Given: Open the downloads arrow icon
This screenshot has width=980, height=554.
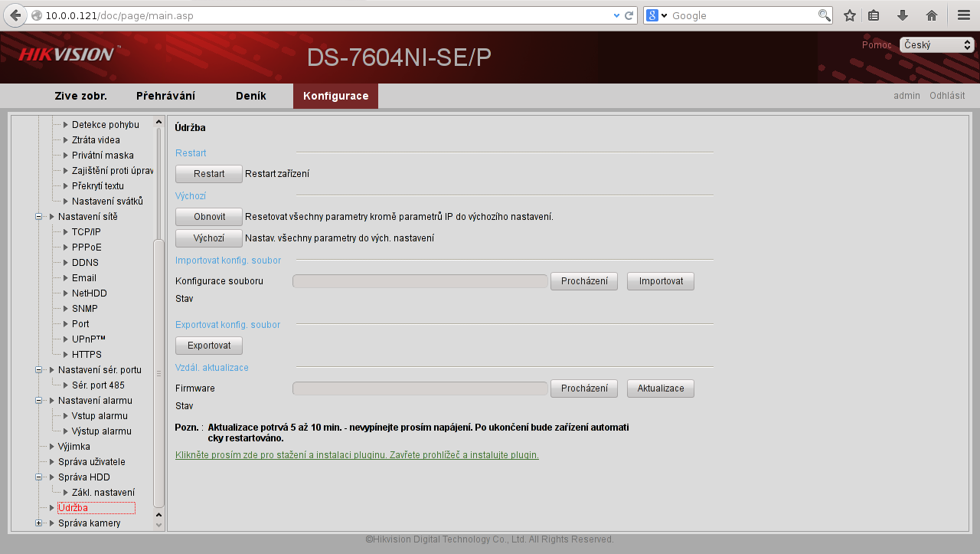Looking at the screenshot, I should coord(903,15).
